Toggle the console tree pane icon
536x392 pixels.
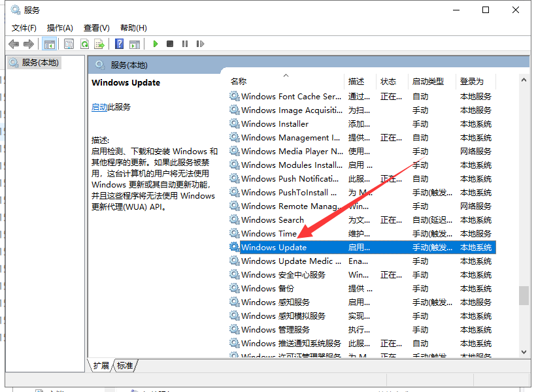click(49, 43)
